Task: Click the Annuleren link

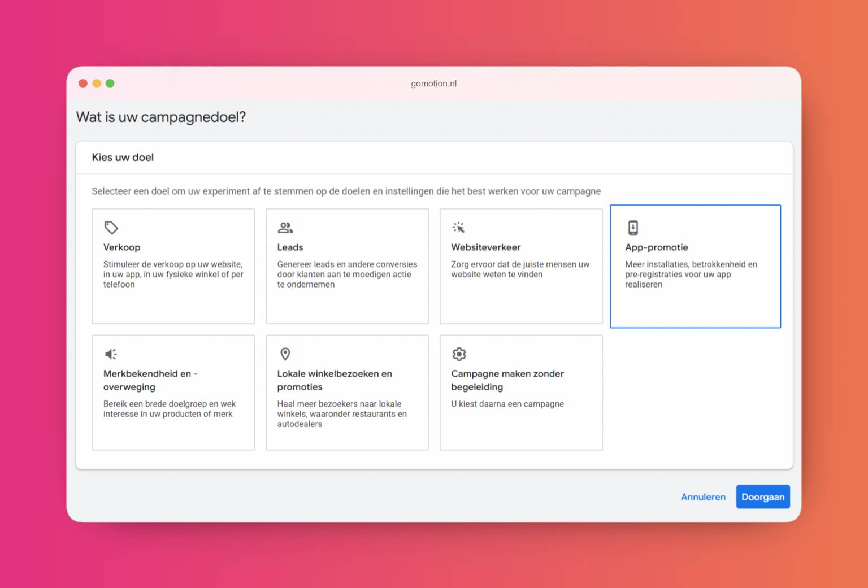Action: pos(703,497)
